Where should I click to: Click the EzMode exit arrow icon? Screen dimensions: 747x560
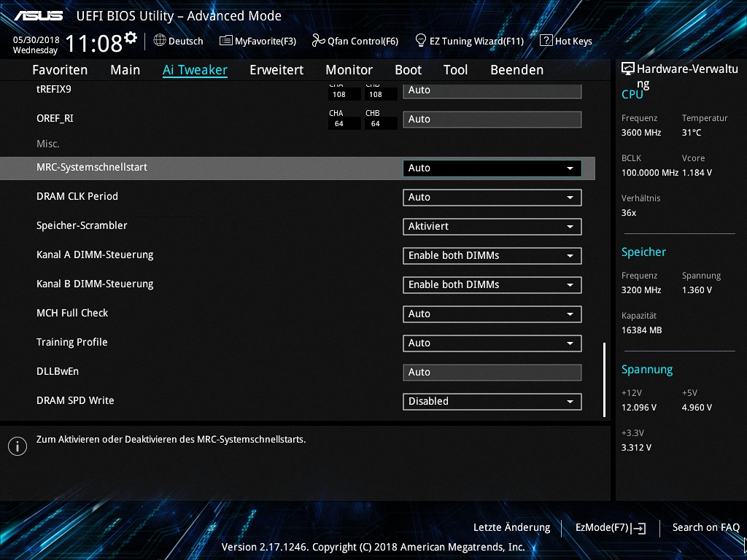click(638, 528)
